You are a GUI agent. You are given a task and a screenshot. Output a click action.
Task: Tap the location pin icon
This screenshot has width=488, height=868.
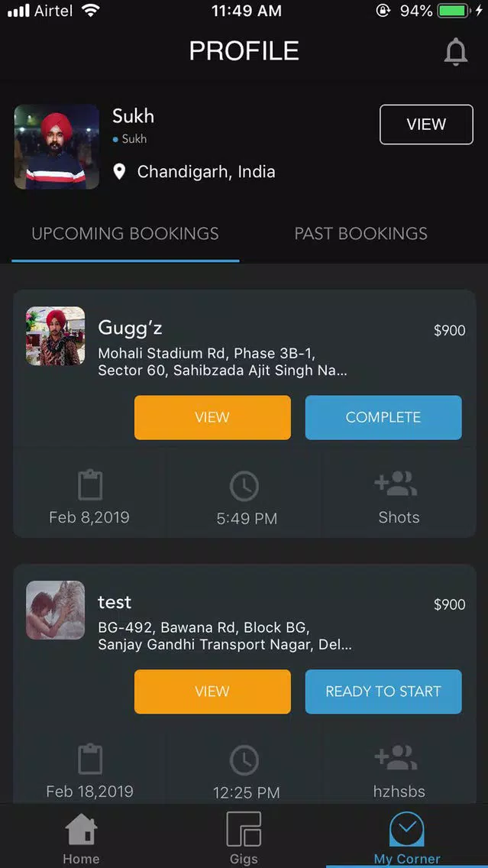[119, 172]
